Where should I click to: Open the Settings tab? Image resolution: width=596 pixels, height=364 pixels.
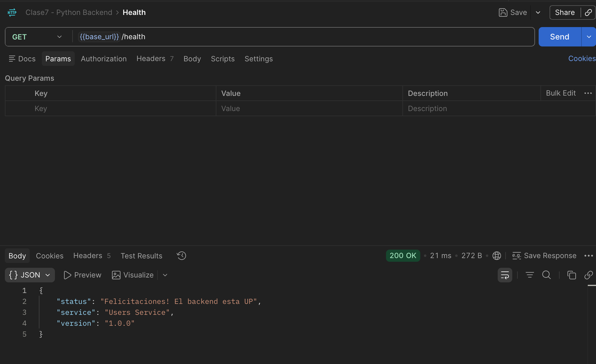click(x=259, y=59)
